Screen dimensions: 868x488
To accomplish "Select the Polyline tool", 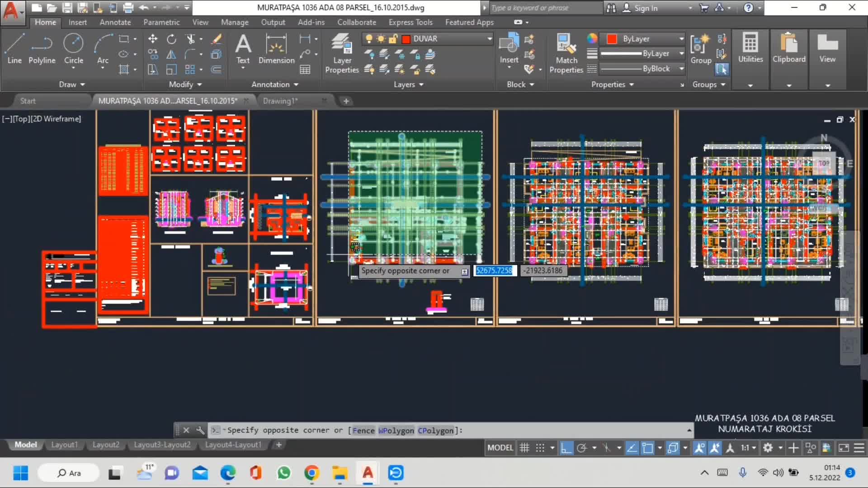I will pos(42,49).
